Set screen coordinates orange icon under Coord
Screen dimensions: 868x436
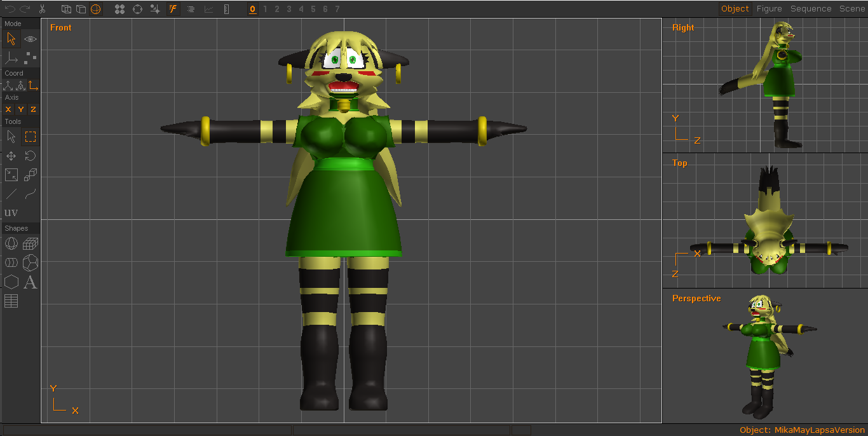pyautogui.click(x=34, y=85)
